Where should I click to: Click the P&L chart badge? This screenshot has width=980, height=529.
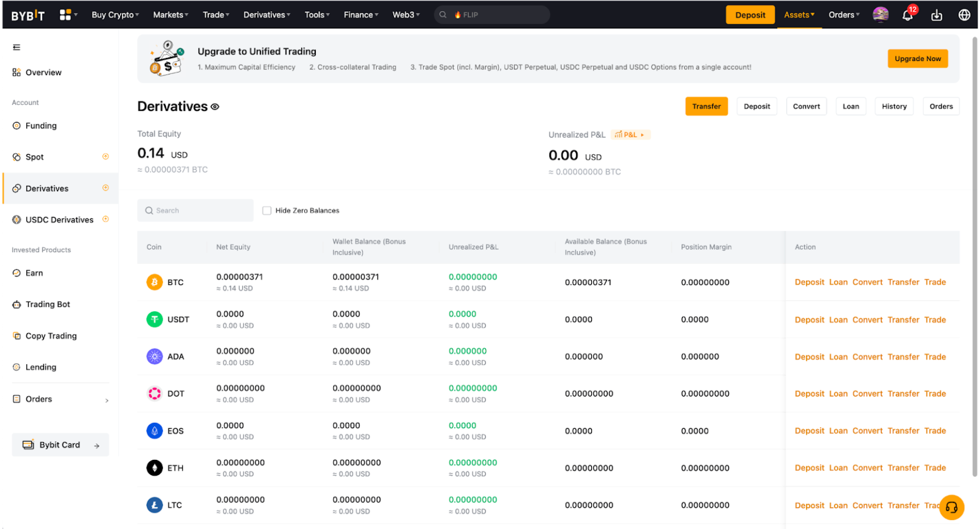click(x=630, y=135)
